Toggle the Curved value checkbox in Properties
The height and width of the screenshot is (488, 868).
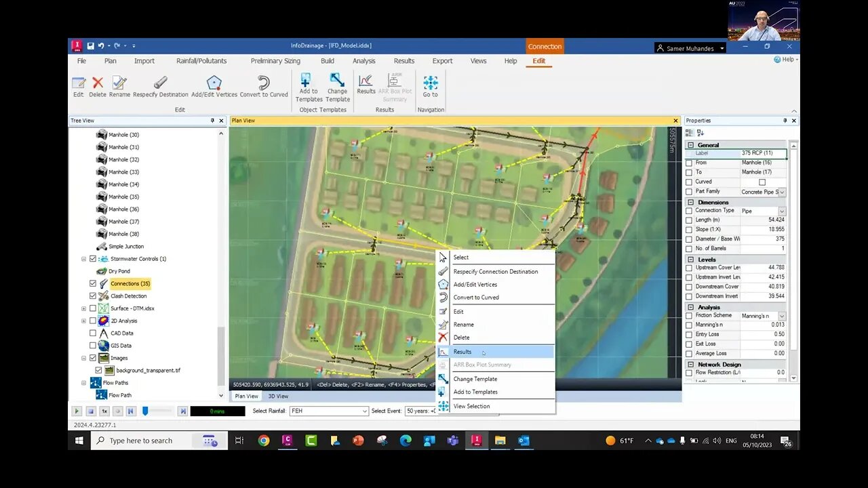click(x=762, y=182)
